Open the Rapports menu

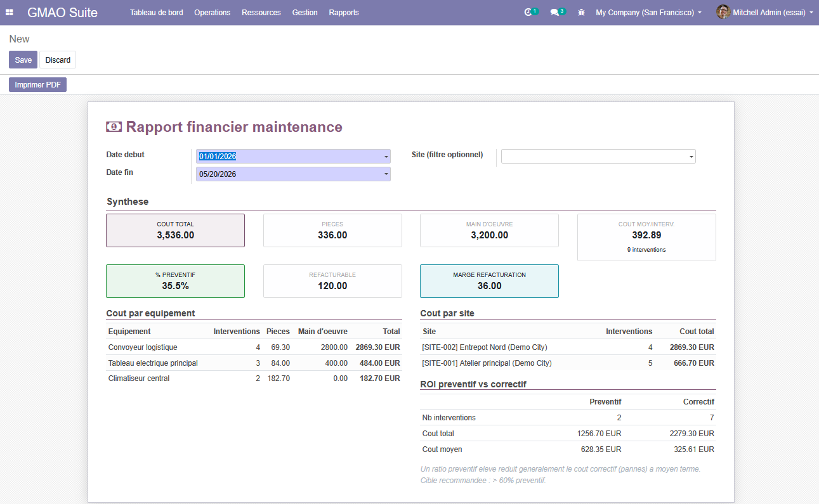(344, 12)
